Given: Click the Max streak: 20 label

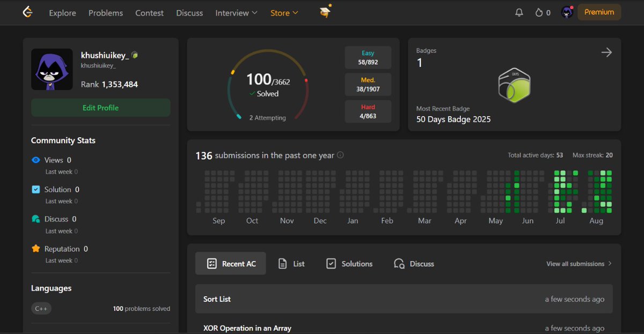Looking at the screenshot, I should [592, 155].
